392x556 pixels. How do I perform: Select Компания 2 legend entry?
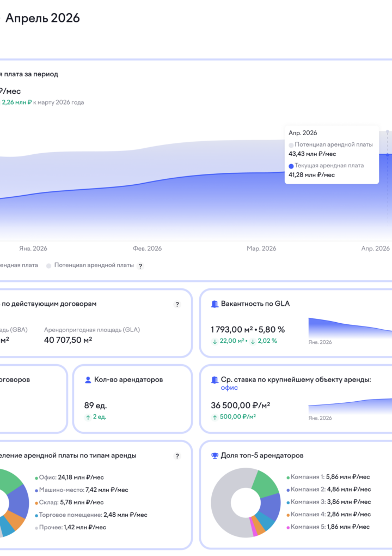pos(329,489)
